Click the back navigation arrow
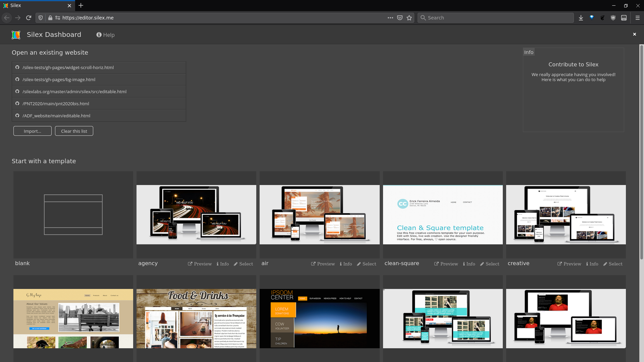Screen dimensions: 644x362 [x=7, y=17]
